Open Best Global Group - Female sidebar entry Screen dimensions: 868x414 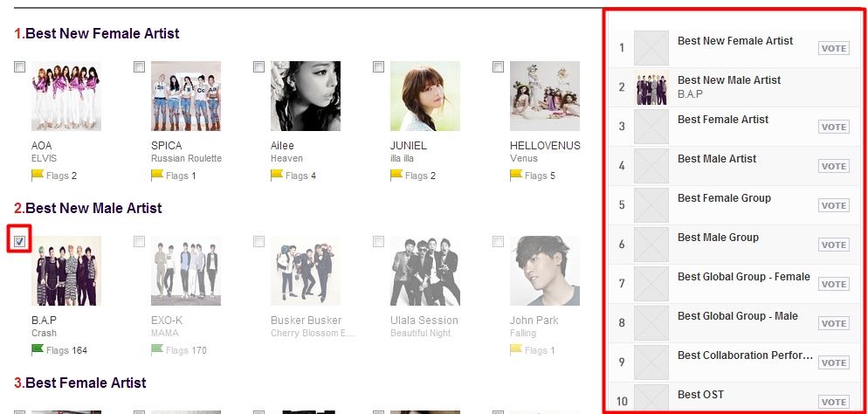pyautogui.click(x=735, y=284)
